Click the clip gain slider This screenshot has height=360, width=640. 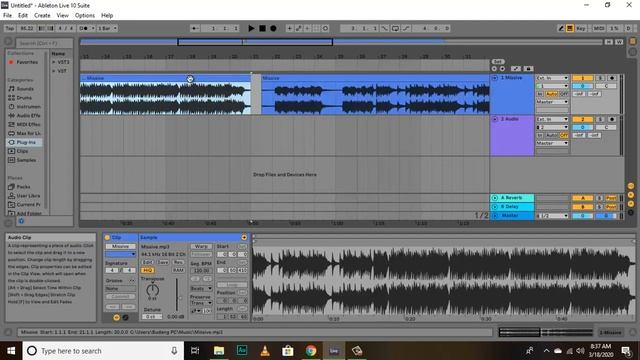point(177,296)
